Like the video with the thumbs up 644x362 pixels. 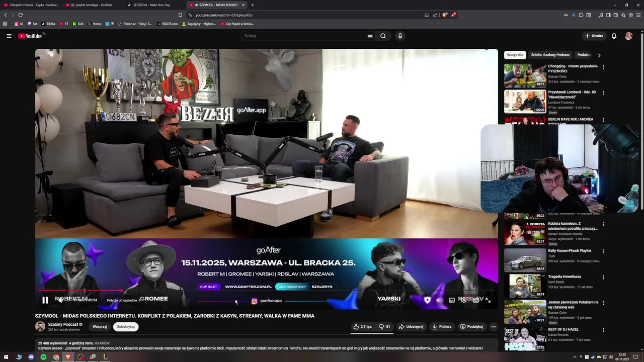pos(363,327)
